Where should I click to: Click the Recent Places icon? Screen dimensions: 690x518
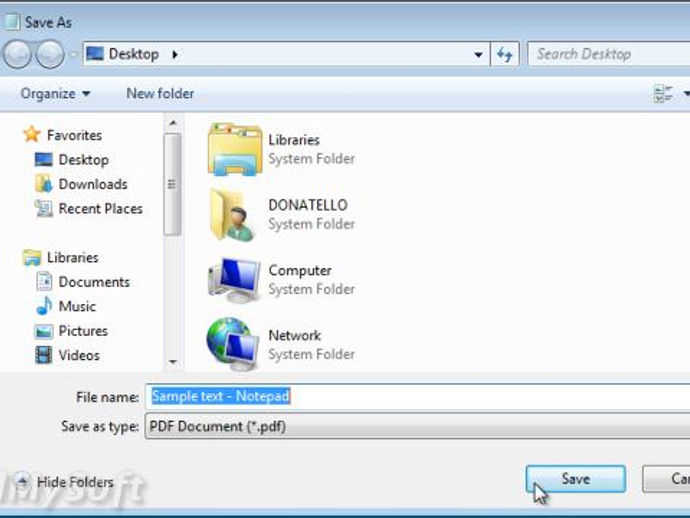(x=44, y=208)
